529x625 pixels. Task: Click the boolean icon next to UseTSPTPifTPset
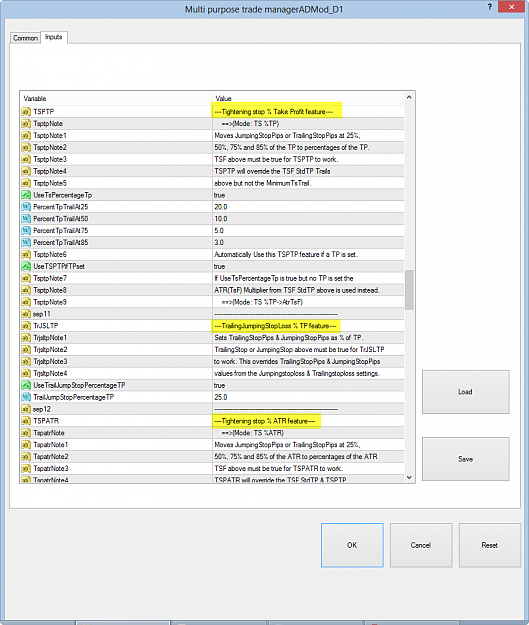(26, 266)
